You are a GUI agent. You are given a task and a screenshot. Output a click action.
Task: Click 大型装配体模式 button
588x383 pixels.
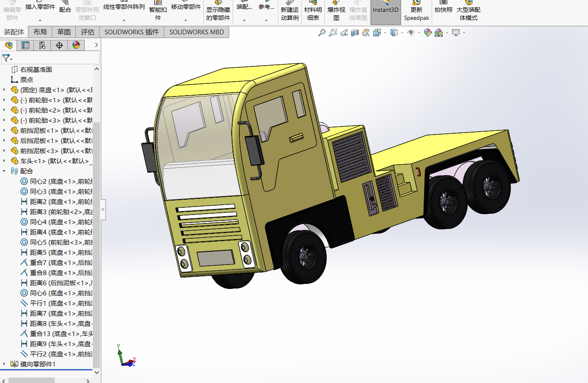pyautogui.click(x=469, y=11)
